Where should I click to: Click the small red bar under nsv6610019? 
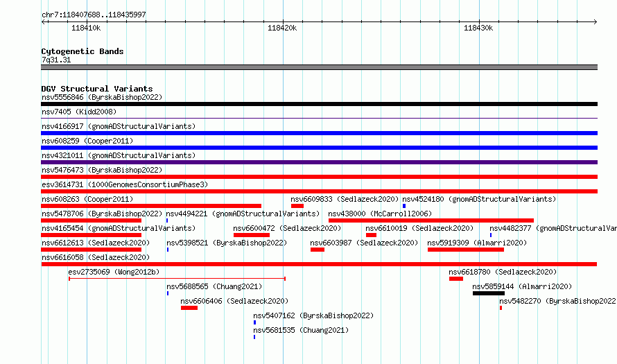click(371, 235)
